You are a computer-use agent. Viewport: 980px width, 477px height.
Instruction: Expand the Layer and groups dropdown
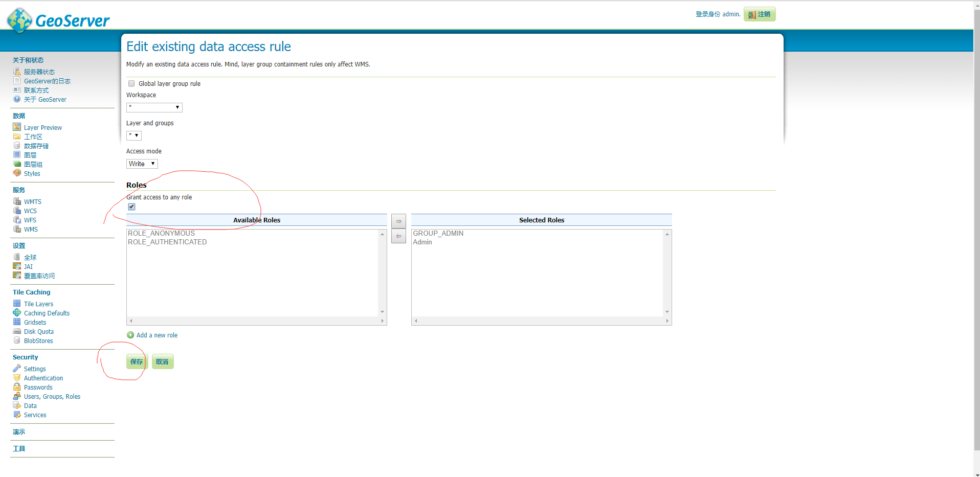[x=133, y=135]
